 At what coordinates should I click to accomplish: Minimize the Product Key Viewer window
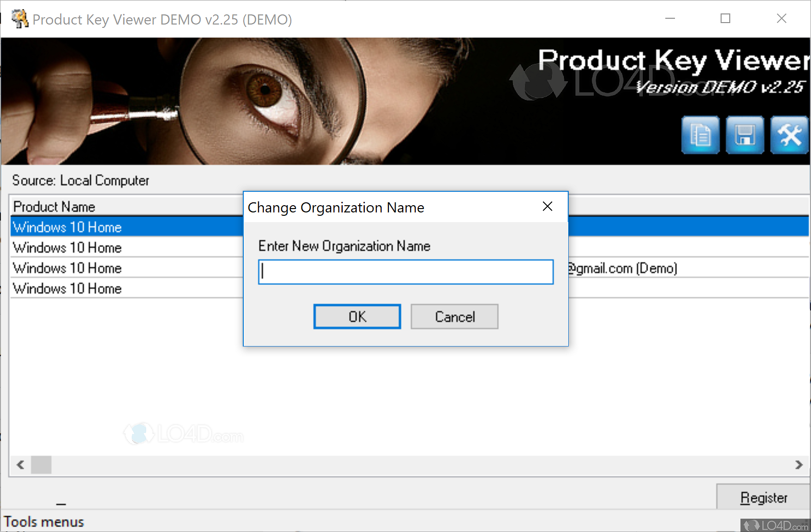670,19
